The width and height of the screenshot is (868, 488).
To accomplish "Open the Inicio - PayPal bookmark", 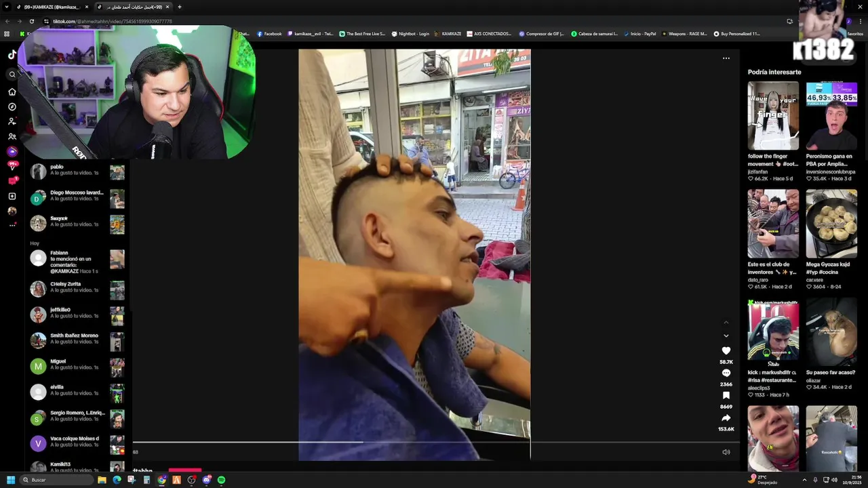I will [639, 34].
